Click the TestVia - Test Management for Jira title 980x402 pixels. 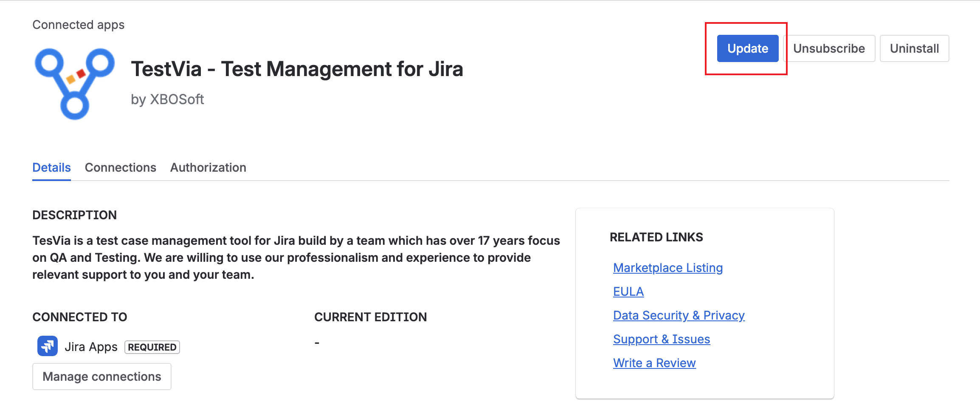[x=297, y=69]
